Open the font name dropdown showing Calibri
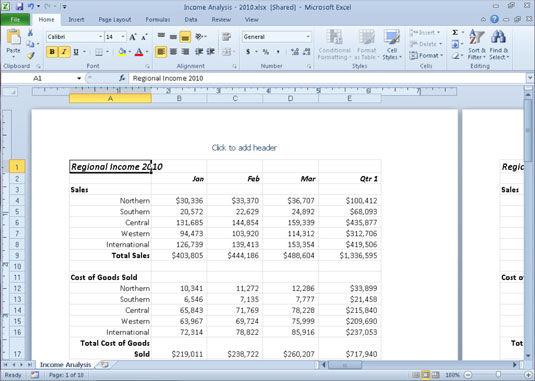This screenshot has height=381, width=535. coord(75,37)
